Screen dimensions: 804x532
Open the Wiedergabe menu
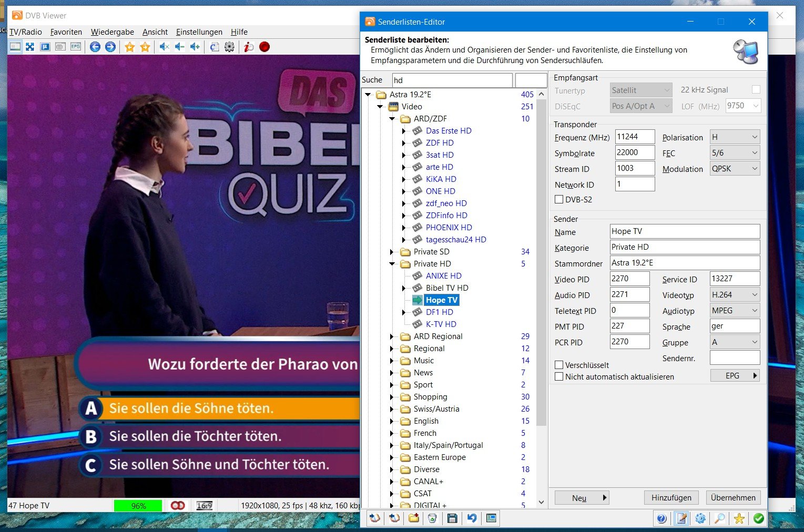112,32
